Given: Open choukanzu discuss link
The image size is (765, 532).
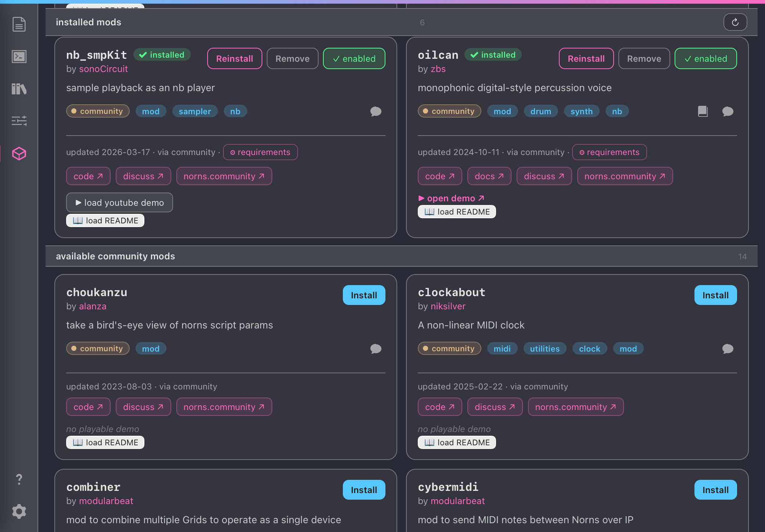Looking at the screenshot, I should 143,407.
